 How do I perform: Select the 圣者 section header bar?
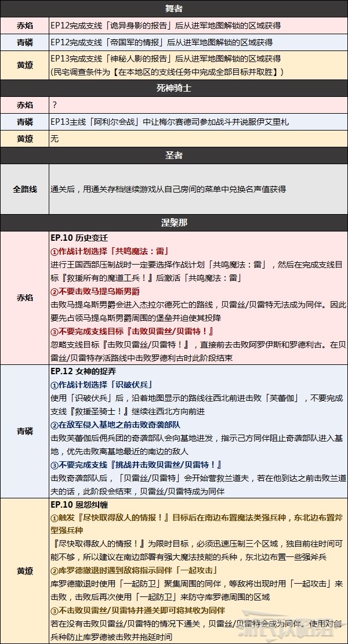pyautogui.click(x=174, y=155)
